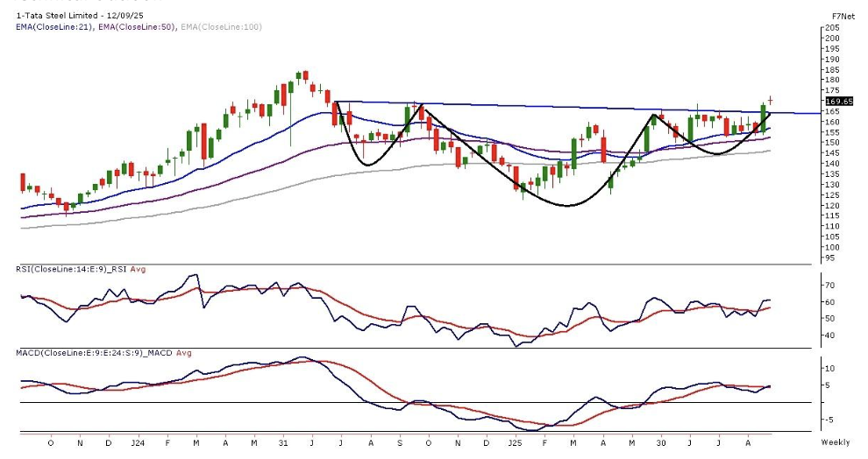Select the MACD(CloseLine:E:9:E:24:S:9)_MACD indicator label
868x459 pixels.
pyautogui.click(x=95, y=353)
